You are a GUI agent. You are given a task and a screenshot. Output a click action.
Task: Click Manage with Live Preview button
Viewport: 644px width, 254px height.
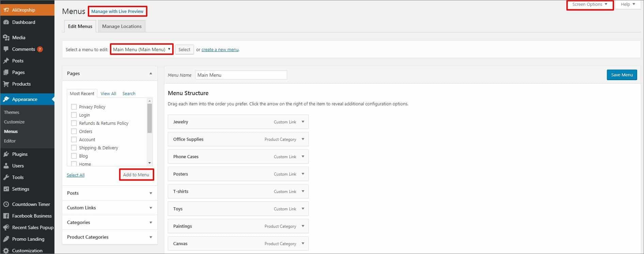[117, 11]
